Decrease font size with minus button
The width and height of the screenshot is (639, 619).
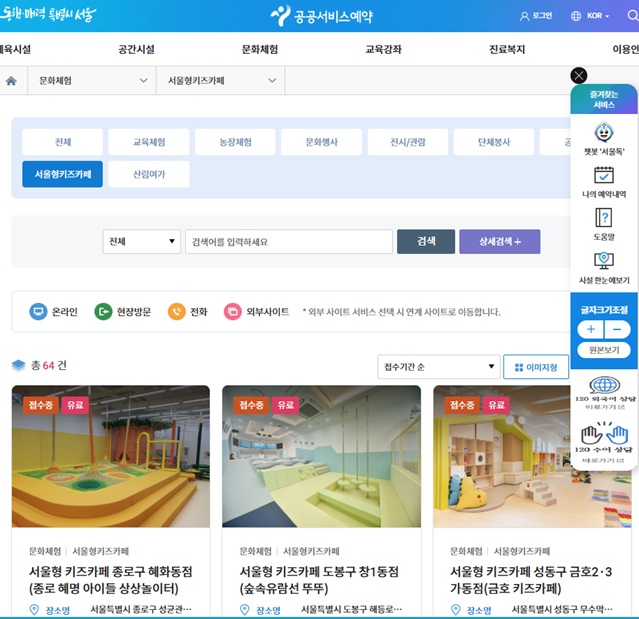[617, 329]
